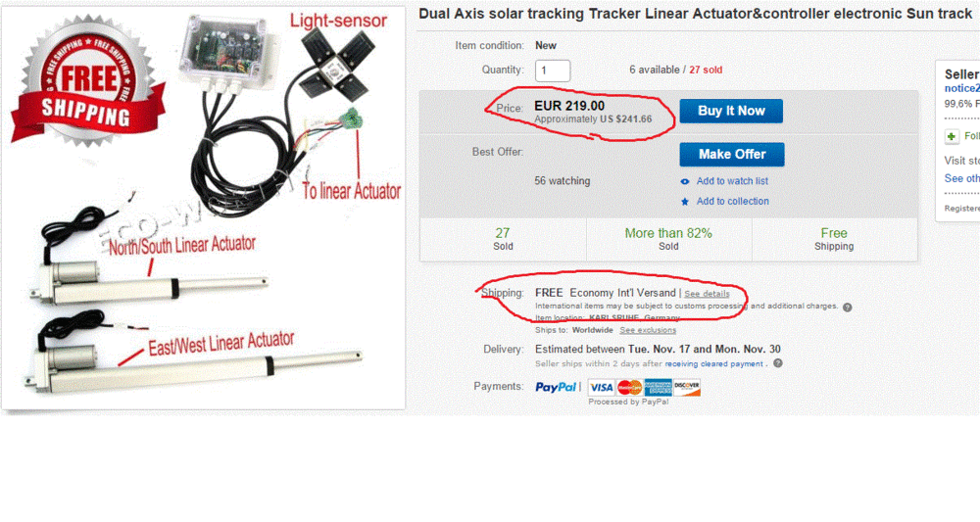Click the MasterCard icon
The height and width of the screenshot is (522, 980).
630,388
